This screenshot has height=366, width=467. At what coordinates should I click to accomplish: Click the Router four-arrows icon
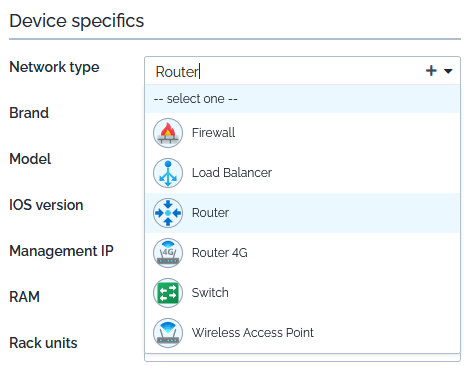pyautogui.click(x=168, y=213)
